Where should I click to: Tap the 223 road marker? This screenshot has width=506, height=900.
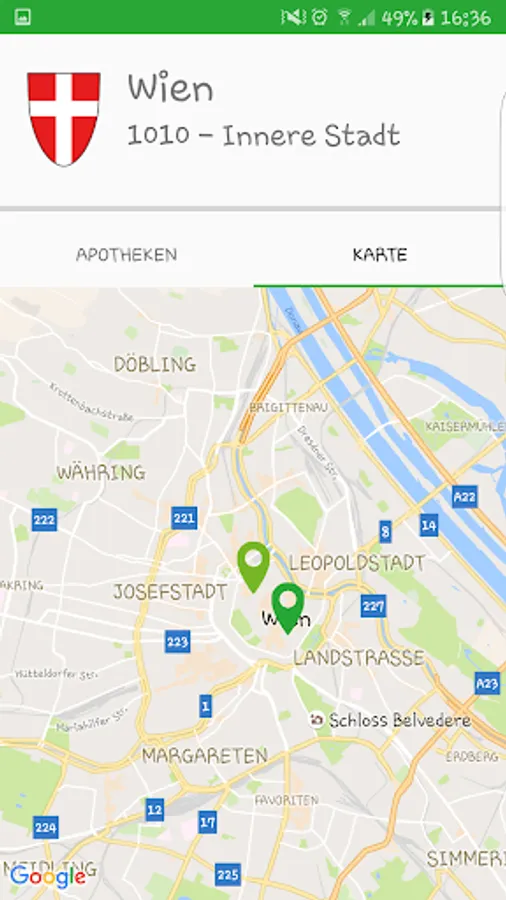(177, 641)
